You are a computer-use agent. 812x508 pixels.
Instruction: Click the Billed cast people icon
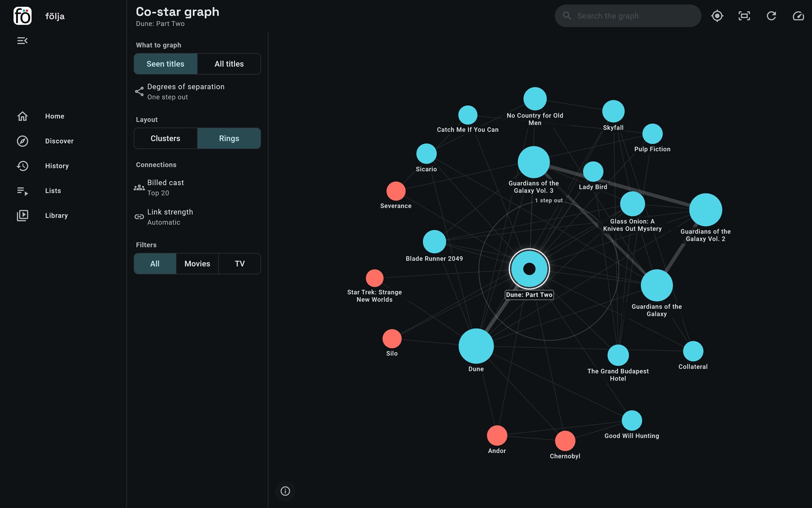point(139,187)
